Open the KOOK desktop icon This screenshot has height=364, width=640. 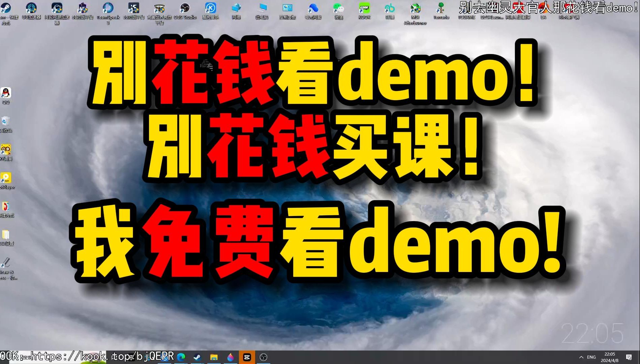(x=364, y=10)
